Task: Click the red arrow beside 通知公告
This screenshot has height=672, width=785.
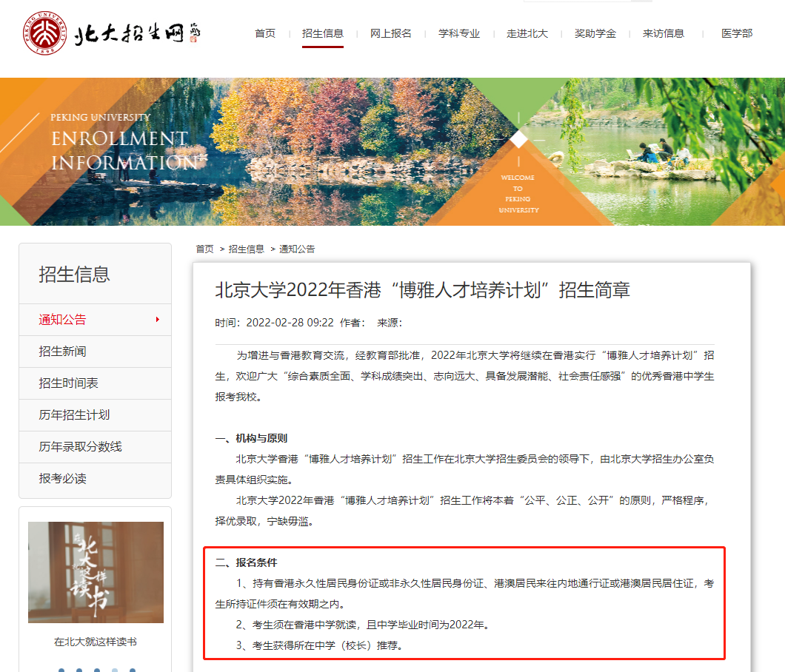Action: (x=156, y=319)
